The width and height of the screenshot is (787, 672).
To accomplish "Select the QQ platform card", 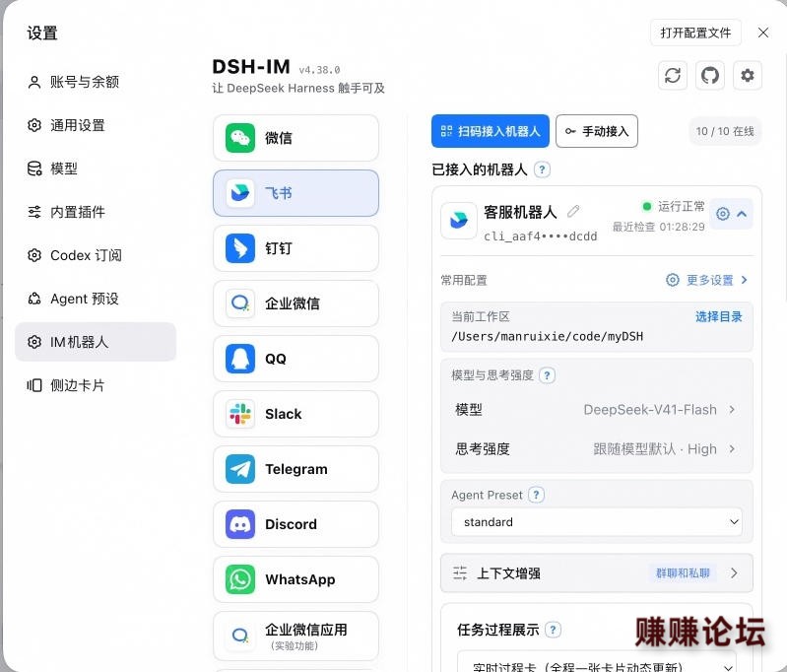I will (x=295, y=359).
